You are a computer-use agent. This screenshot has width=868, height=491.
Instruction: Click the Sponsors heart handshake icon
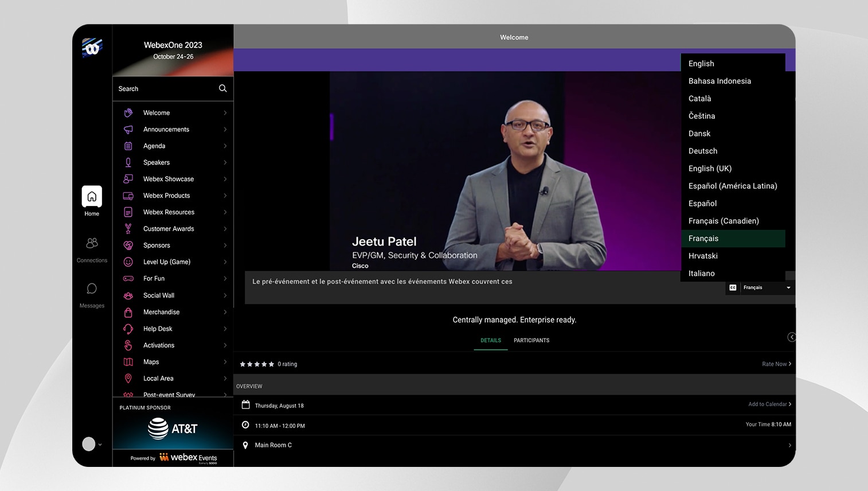tap(128, 246)
